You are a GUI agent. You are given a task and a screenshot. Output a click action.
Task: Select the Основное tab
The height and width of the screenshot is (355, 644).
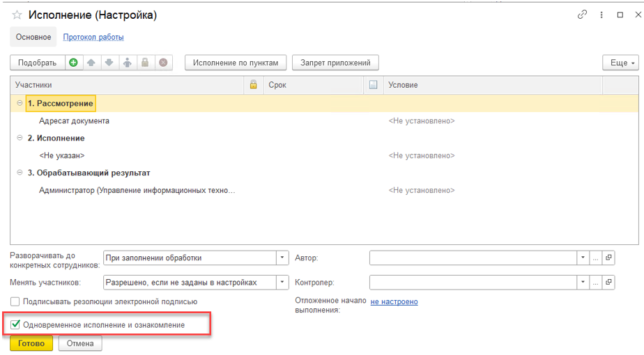(33, 37)
